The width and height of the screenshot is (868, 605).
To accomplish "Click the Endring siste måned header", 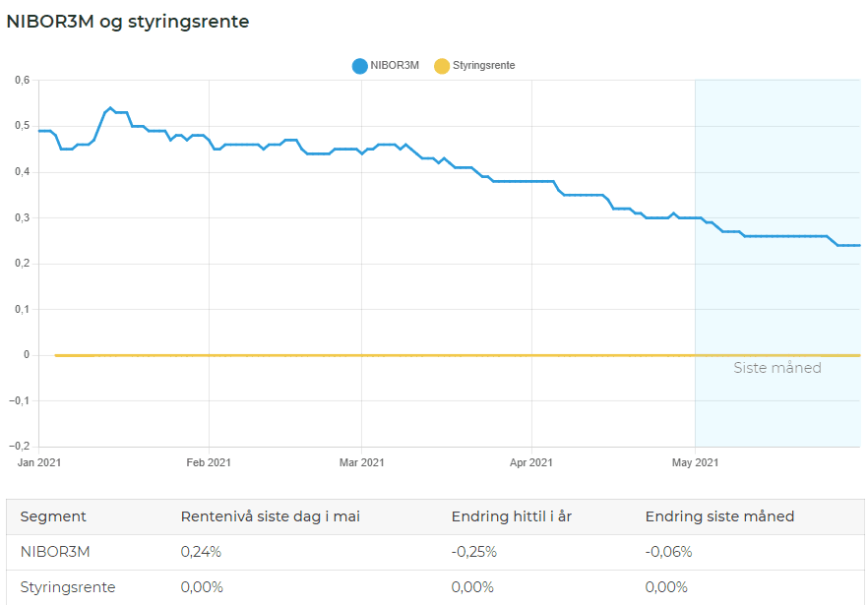I will coord(719,517).
